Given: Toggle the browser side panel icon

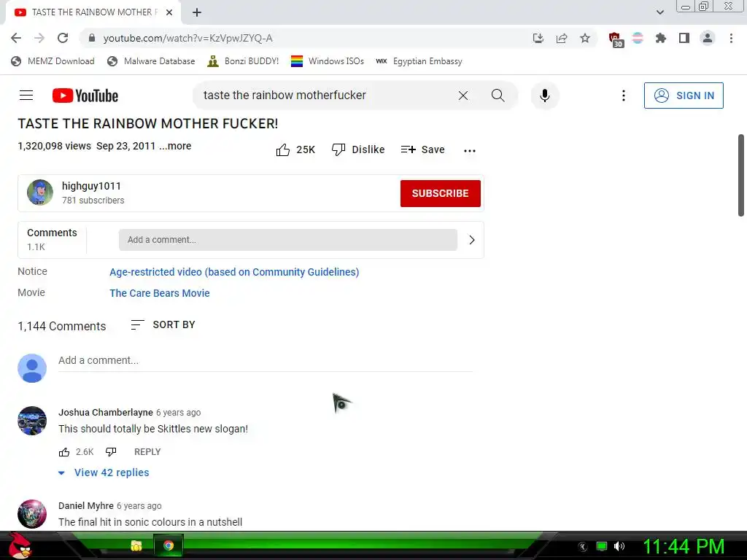Looking at the screenshot, I should [x=684, y=38].
